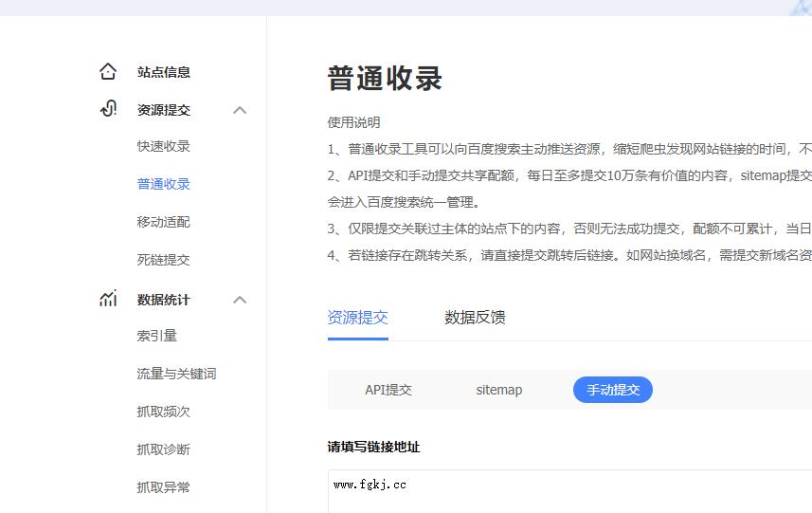Viewport: 812px width, 513px height.
Task: Switch to the 资源提交 tab
Action: click(x=357, y=318)
